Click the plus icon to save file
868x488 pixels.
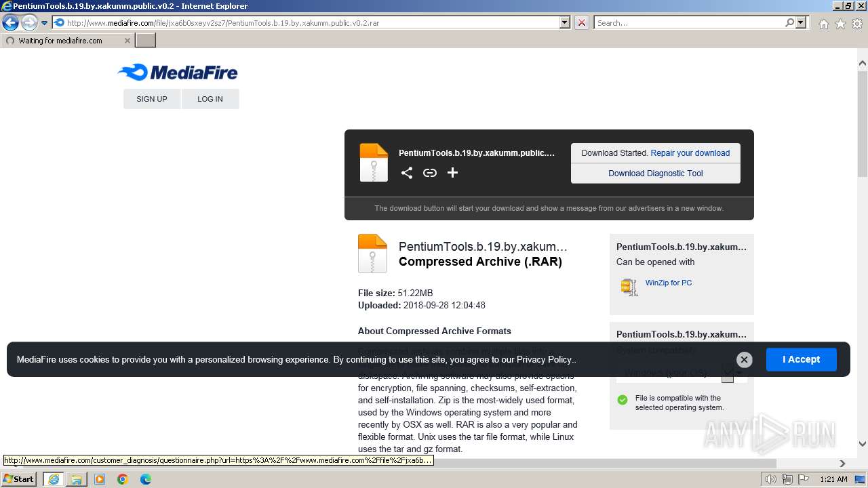pos(453,173)
